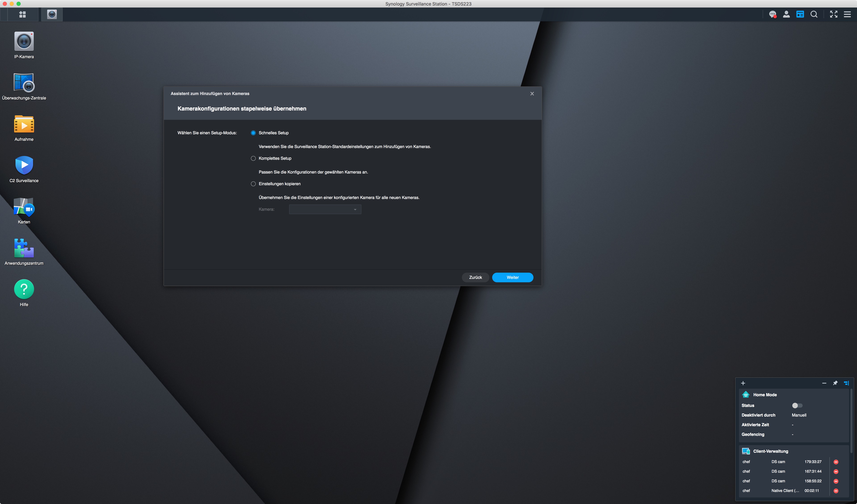The width and height of the screenshot is (857, 504).
Task: Switch to the IP-Kamera taskbar tab
Action: tap(52, 14)
